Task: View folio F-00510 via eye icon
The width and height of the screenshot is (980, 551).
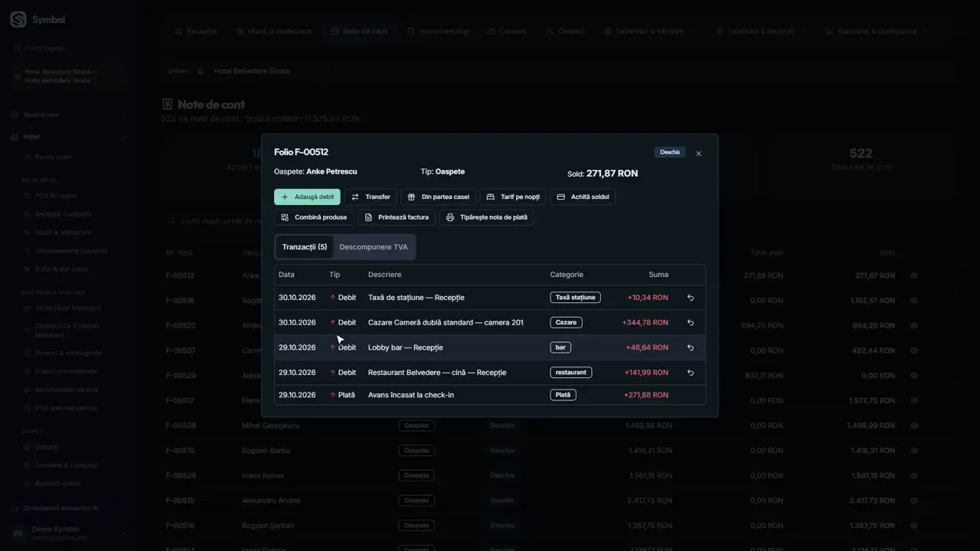Action: tap(914, 451)
